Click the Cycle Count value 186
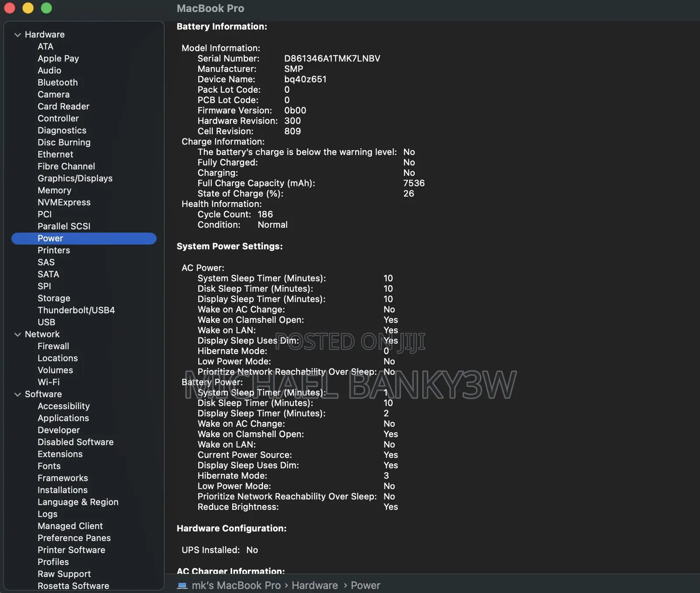 (265, 214)
